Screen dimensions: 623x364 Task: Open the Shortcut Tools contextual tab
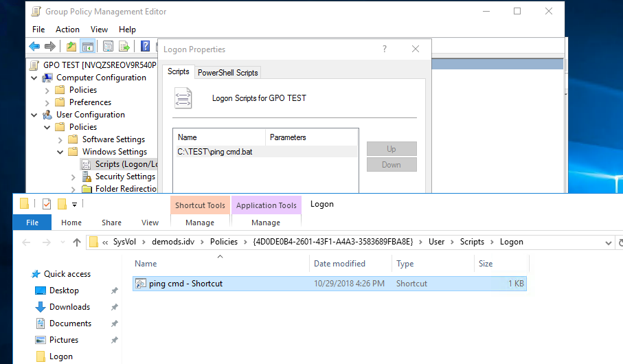pyautogui.click(x=201, y=205)
